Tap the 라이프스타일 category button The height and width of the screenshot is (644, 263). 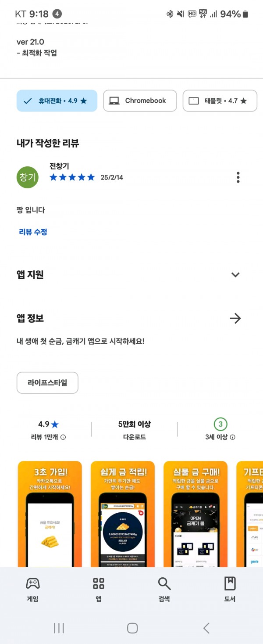[47, 383]
